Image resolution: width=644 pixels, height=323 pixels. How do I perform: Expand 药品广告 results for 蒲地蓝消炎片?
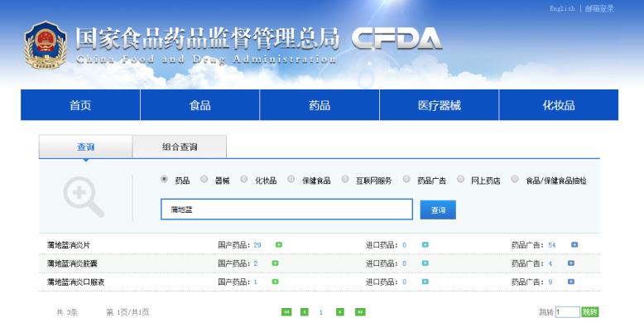click(574, 245)
